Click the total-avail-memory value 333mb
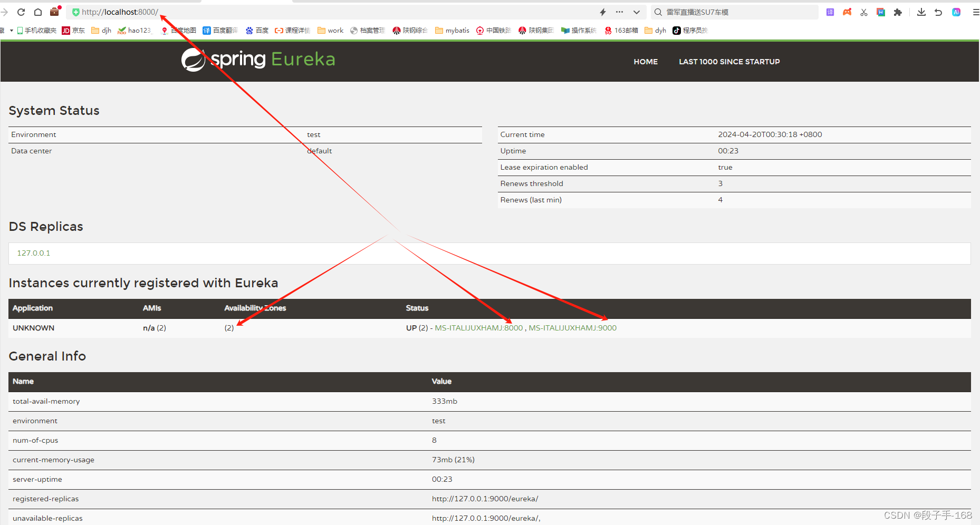 click(445, 401)
